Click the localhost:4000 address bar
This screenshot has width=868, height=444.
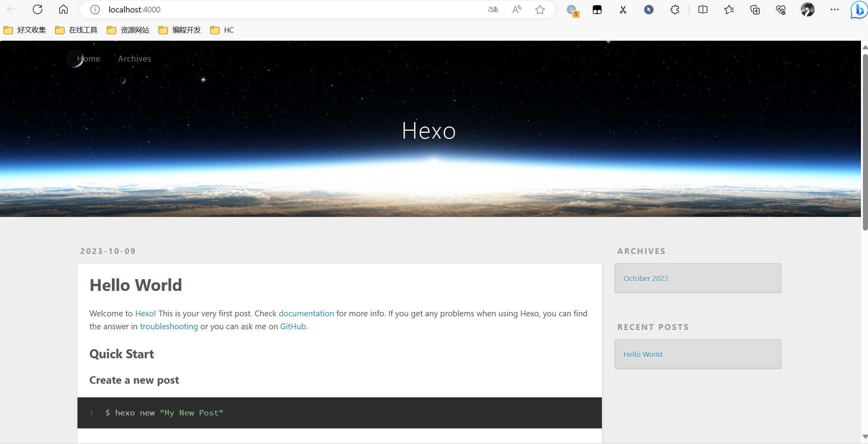click(x=274, y=9)
